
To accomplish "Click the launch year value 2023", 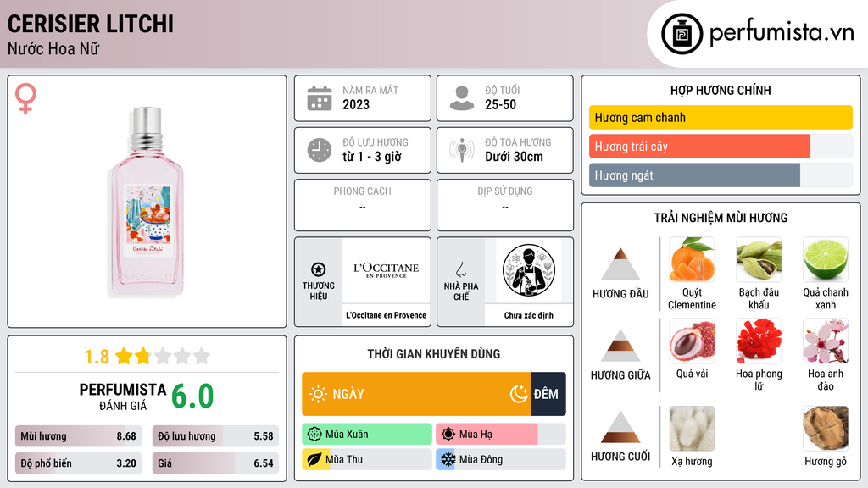I will [x=356, y=104].
